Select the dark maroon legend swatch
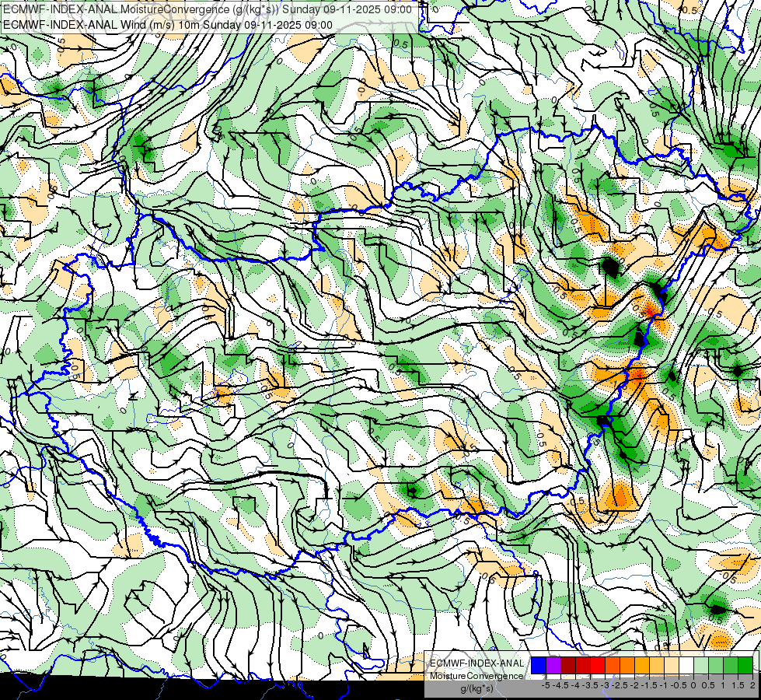The image size is (761, 700). (x=568, y=665)
